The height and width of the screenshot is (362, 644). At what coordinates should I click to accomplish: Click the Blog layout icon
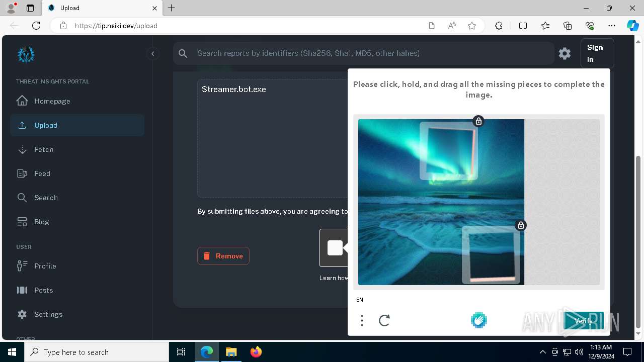(x=22, y=222)
